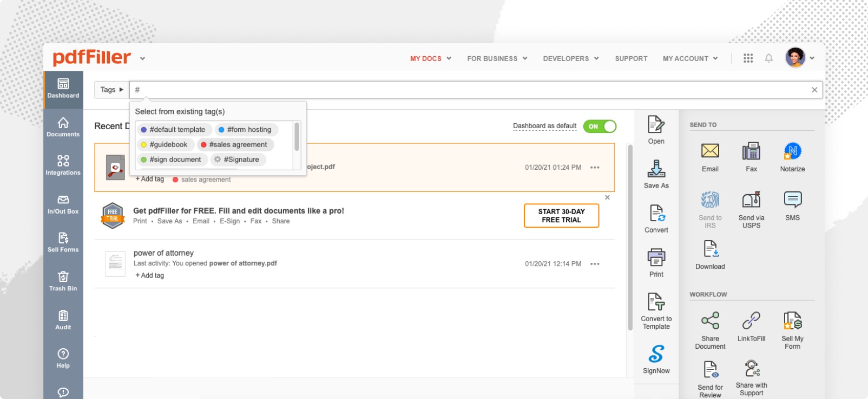868x399 pixels.
Task: Select the #sign document tag
Action: (172, 160)
